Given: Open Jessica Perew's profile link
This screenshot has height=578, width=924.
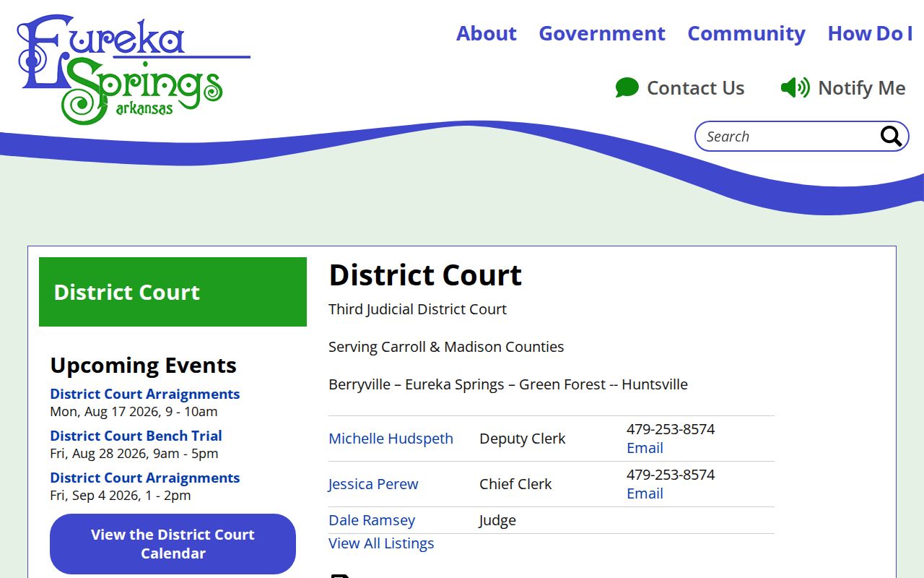Looking at the screenshot, I should point(373,484).
